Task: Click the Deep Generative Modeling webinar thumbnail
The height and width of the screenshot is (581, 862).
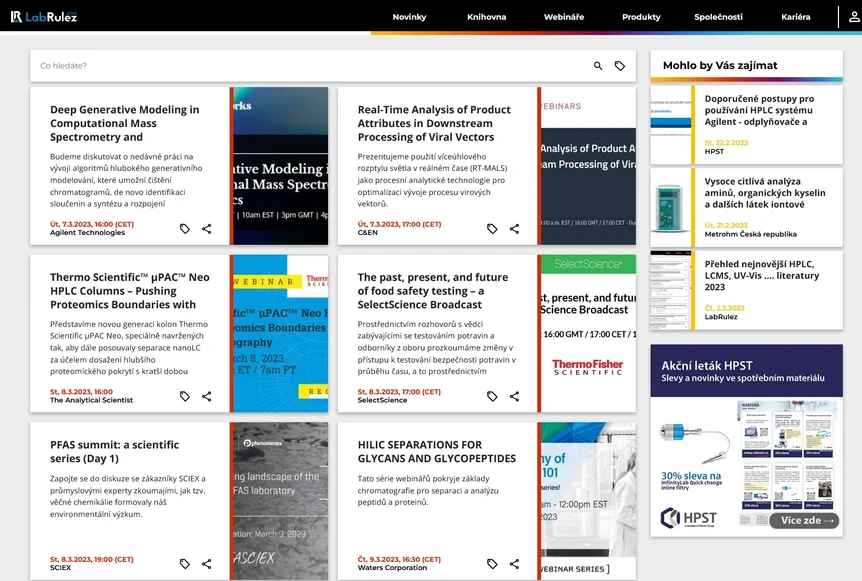Action: point(279,166)
